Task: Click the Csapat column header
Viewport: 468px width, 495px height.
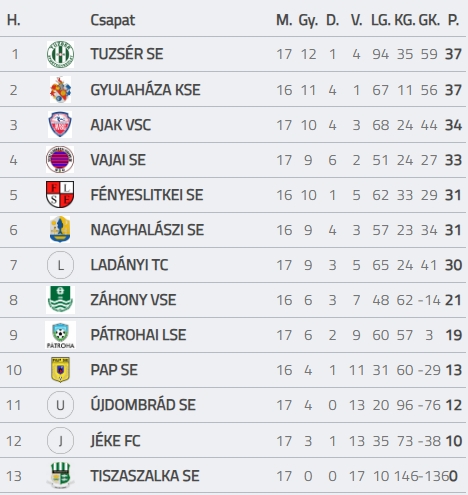Action: click(113, 20)
